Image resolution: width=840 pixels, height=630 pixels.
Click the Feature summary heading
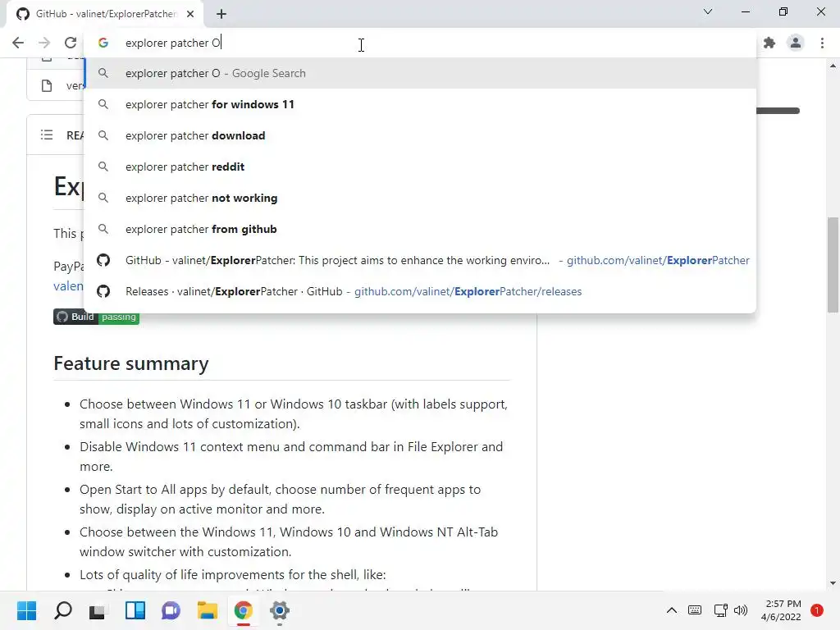131,363
